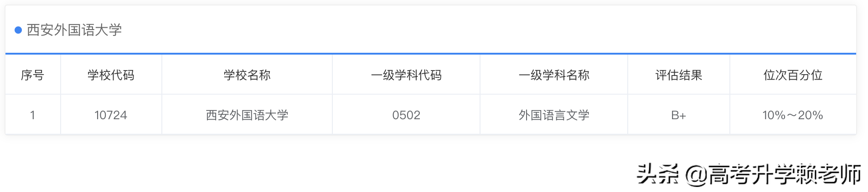Select the 西安外国语大学 school name cell
This screenshot has width=868, height=192.
[x=247, y=115]
